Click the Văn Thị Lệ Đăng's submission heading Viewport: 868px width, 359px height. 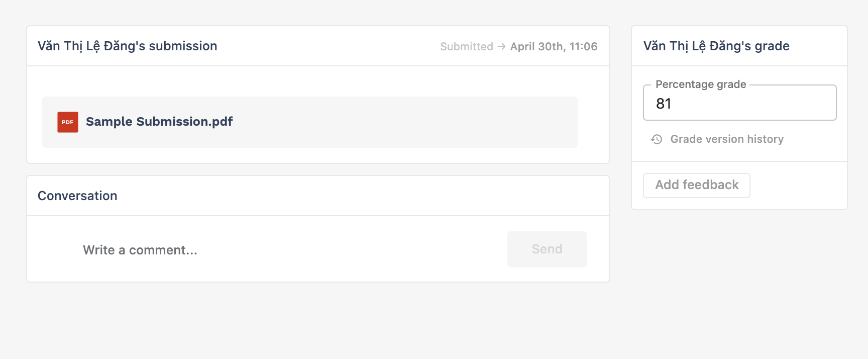coord(128,46)
